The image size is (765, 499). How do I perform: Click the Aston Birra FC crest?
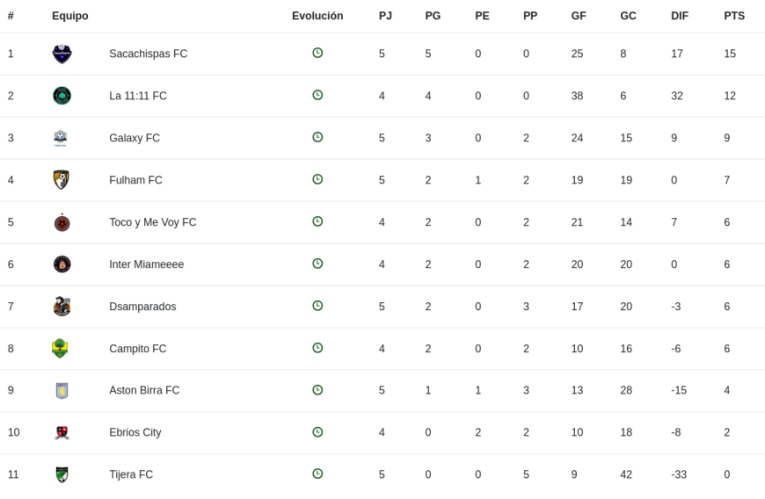click(62, 391)
